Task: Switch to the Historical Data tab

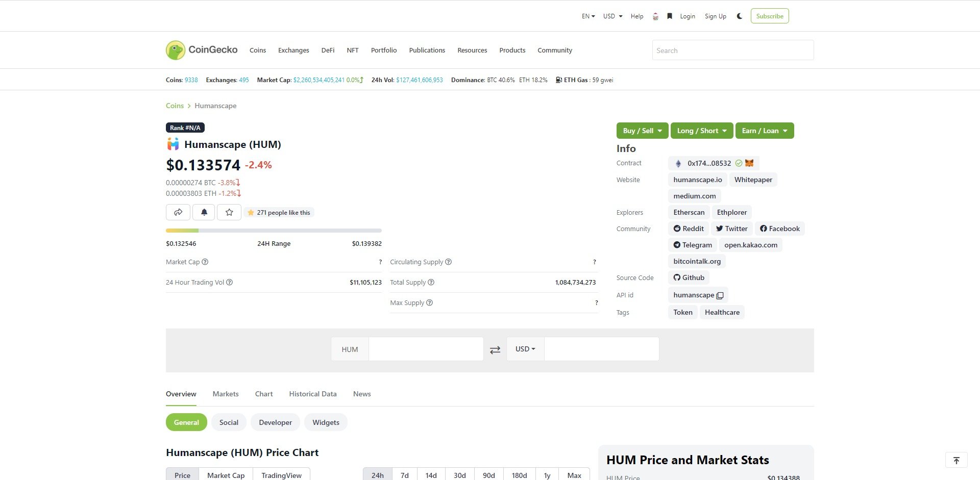Action: (x=312, y=393)
